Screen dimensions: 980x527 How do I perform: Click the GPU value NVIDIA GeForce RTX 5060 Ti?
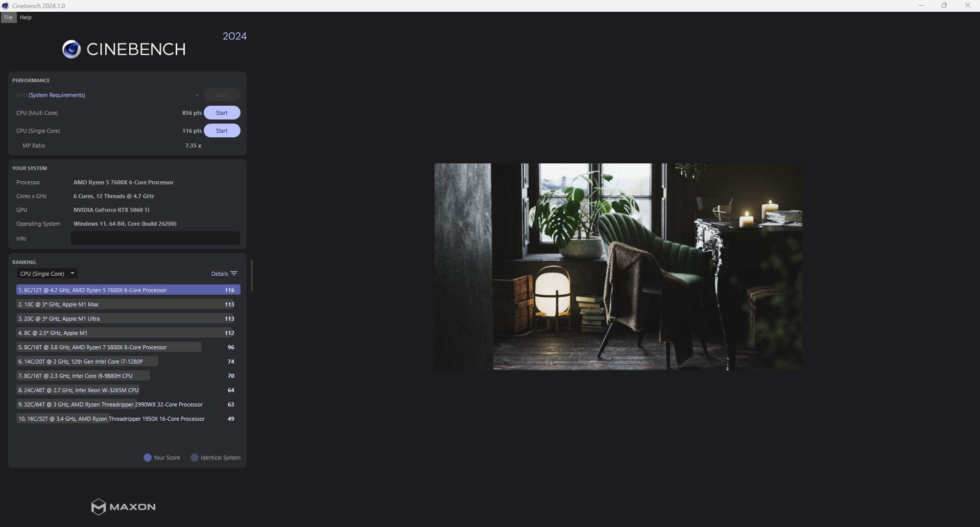pyautogui.click(x=111, y=210)
